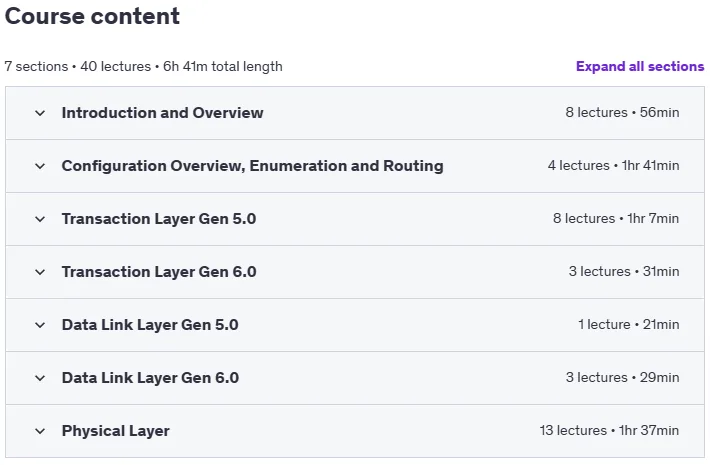
Task: Open the Introduction and Overview section title
Action: click(x=163, y=113)
